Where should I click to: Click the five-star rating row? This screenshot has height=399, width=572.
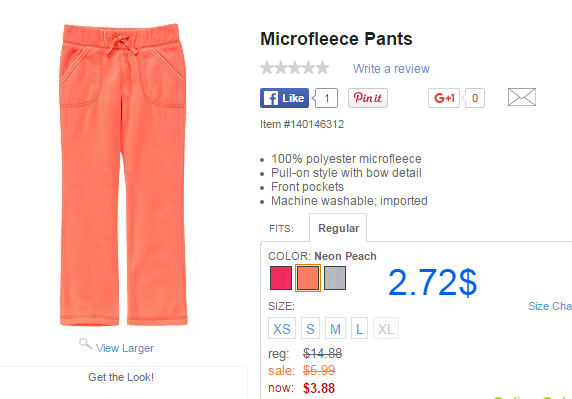pyautogui.click(x=294, y=68)
